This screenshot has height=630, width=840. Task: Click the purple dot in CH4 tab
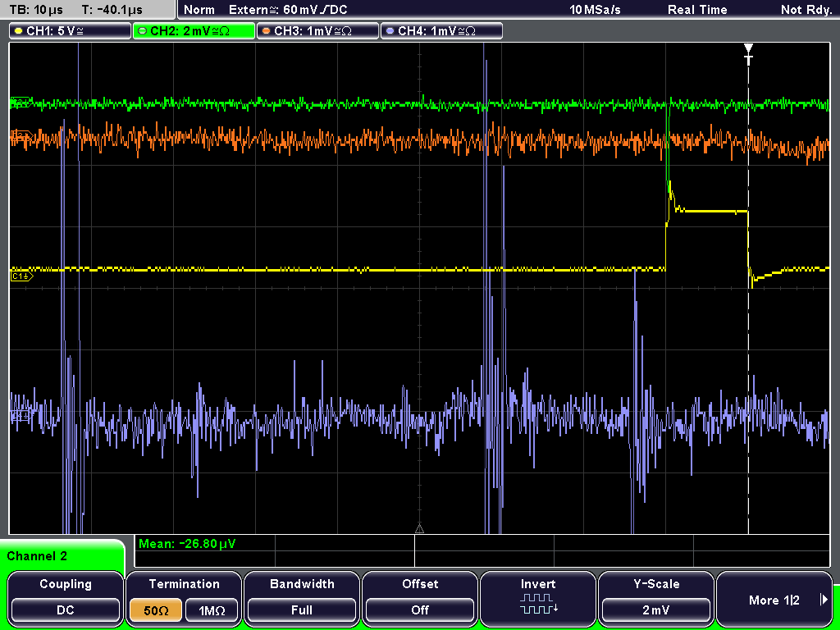tap(390, 31)
